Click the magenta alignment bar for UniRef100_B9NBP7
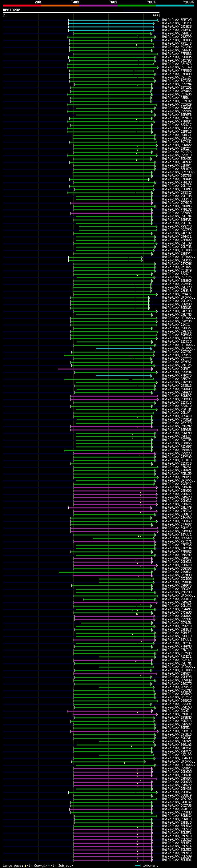This screenshot has width=197, height=868. (x=114, y=396)
